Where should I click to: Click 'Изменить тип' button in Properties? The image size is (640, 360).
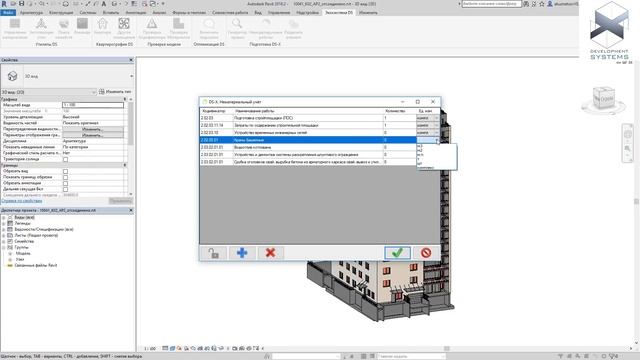click(x=115, y=92)
